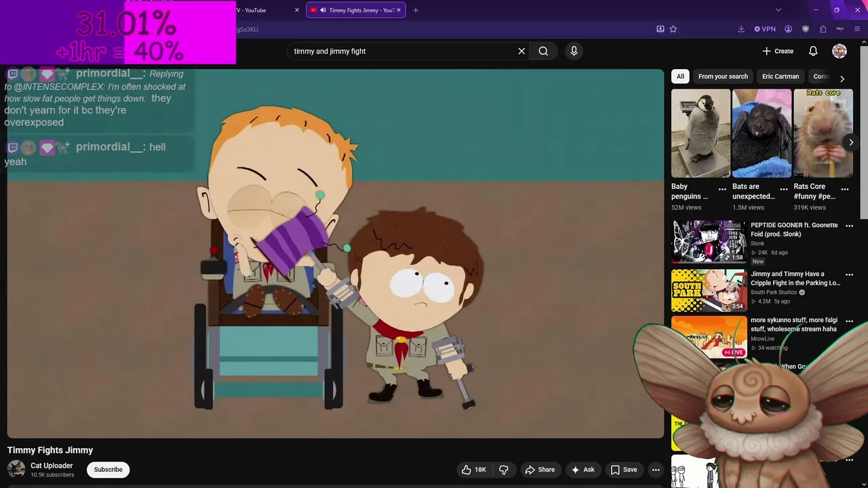Close the first YouTube tab
Image resolution: width=868 pixels, height=488 pixels.
297,10
